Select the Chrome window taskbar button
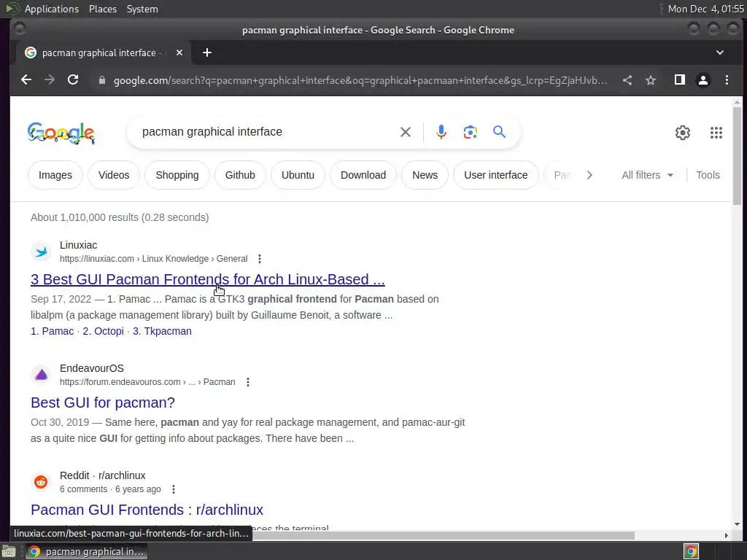The width and height of the screenshot is (747, 560). pyautogui.click(x=86, y=552)
